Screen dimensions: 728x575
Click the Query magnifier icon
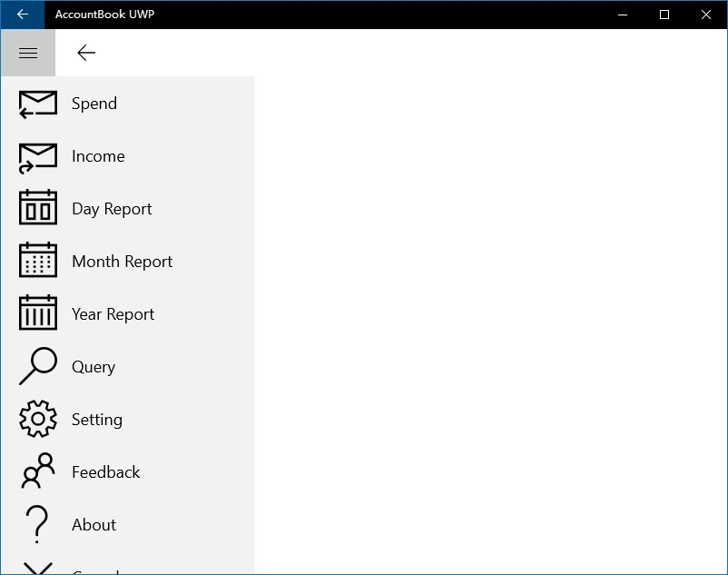(38, 366)
